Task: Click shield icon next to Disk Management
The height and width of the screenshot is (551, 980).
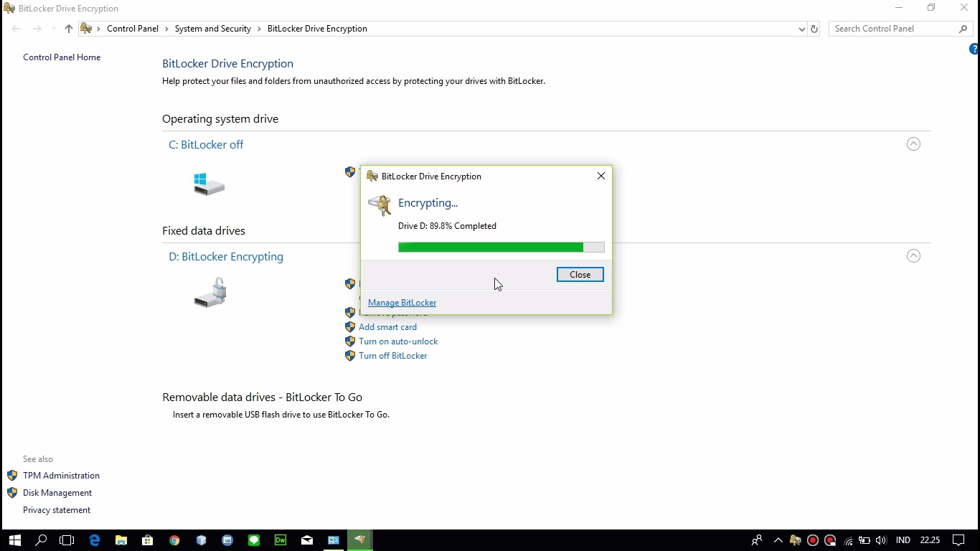Action: coord(12,493)
